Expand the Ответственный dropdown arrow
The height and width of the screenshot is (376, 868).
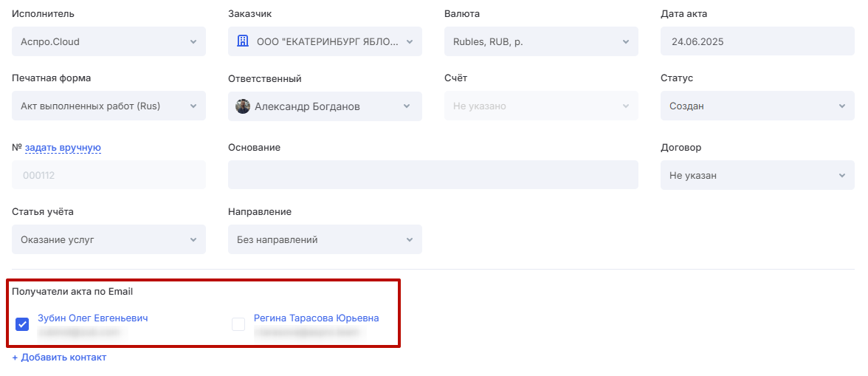407,106
